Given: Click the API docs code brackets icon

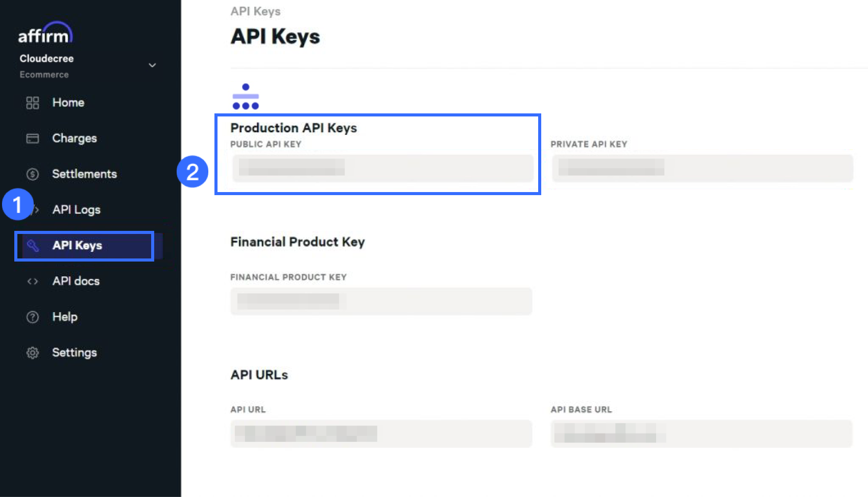Looking at the screenshot, I should (33, 281).
